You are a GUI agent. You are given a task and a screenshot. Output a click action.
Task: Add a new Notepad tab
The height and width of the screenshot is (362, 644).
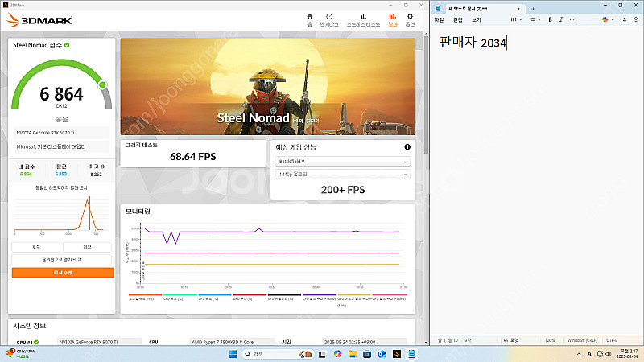[533, 9]
